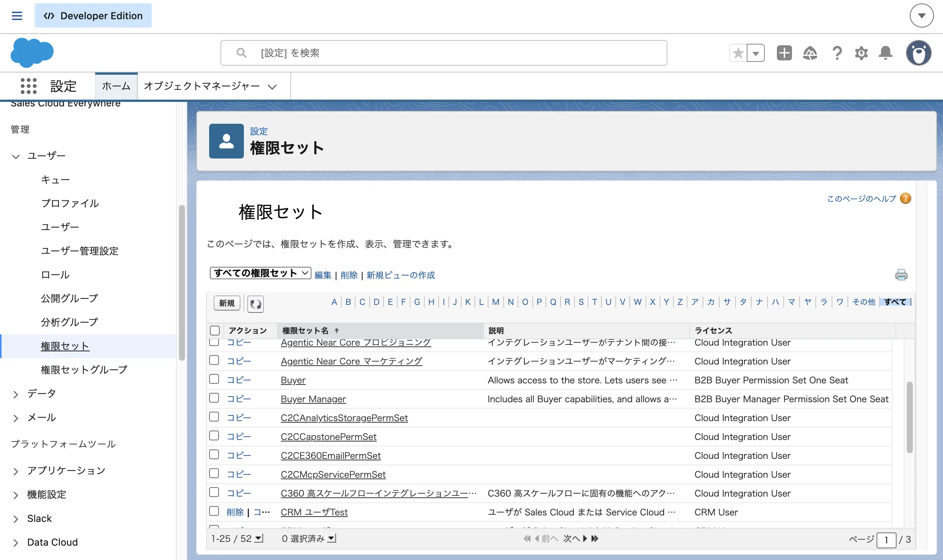Image resolution: width=943 pixels, height=560 pixels.
Task: Expand the Data Cloud section in sidebar
Action: 15,543
